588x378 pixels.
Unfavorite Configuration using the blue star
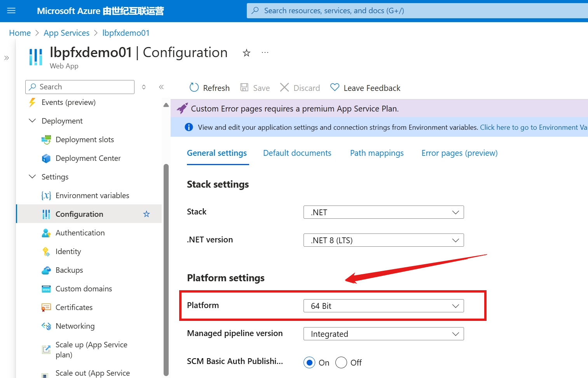tap(147, 214)
